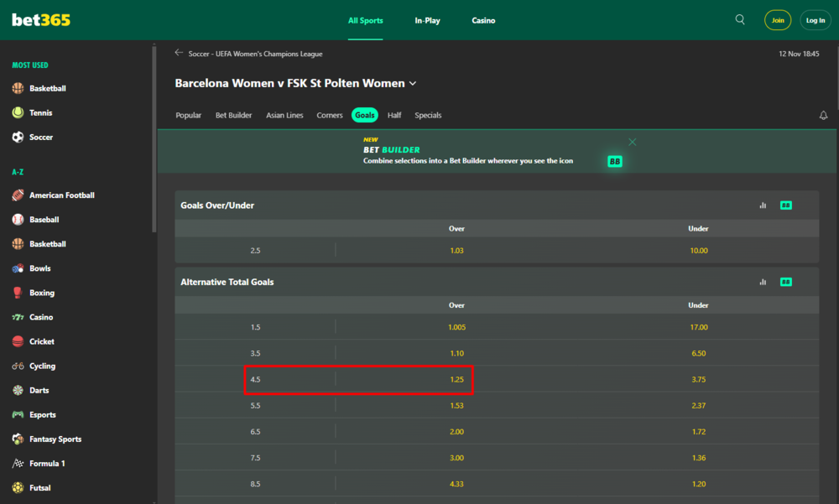This screenshot has width=839, height=504.
Task: Select Over 2.5 goals odds 1.03
Action: coord(456,251)
